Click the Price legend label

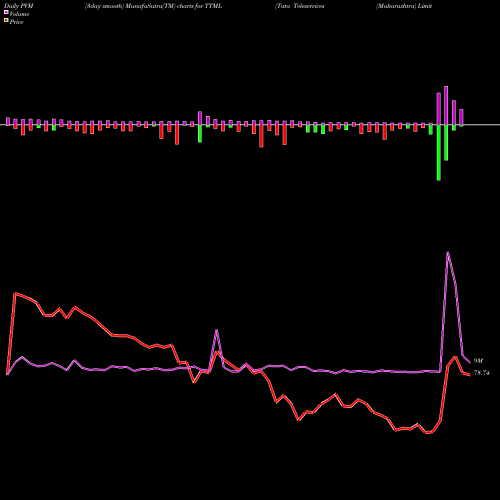pos(16,22)
